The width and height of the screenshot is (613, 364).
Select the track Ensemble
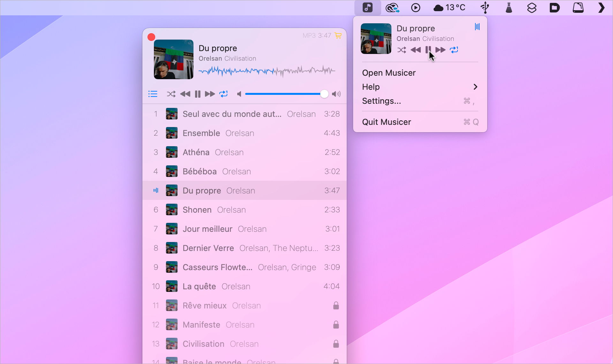245,133
